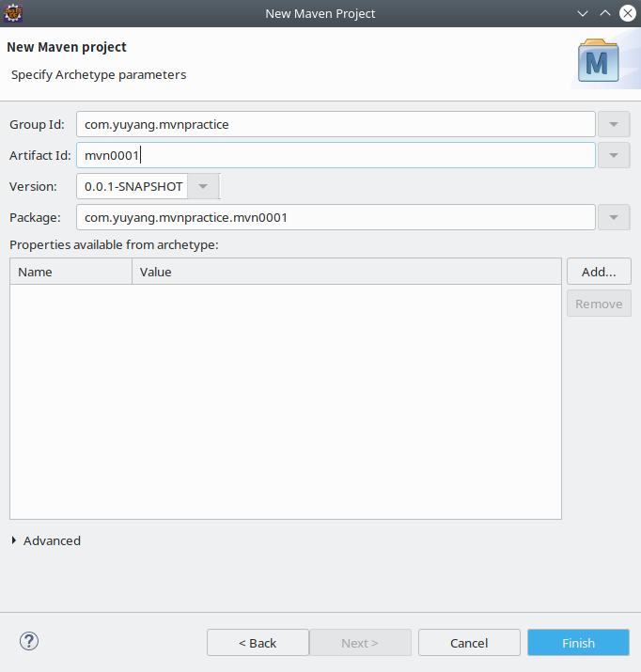Screen dimensions: 641x672
Task: Click the help question mark icon
Action: (29, 641)
